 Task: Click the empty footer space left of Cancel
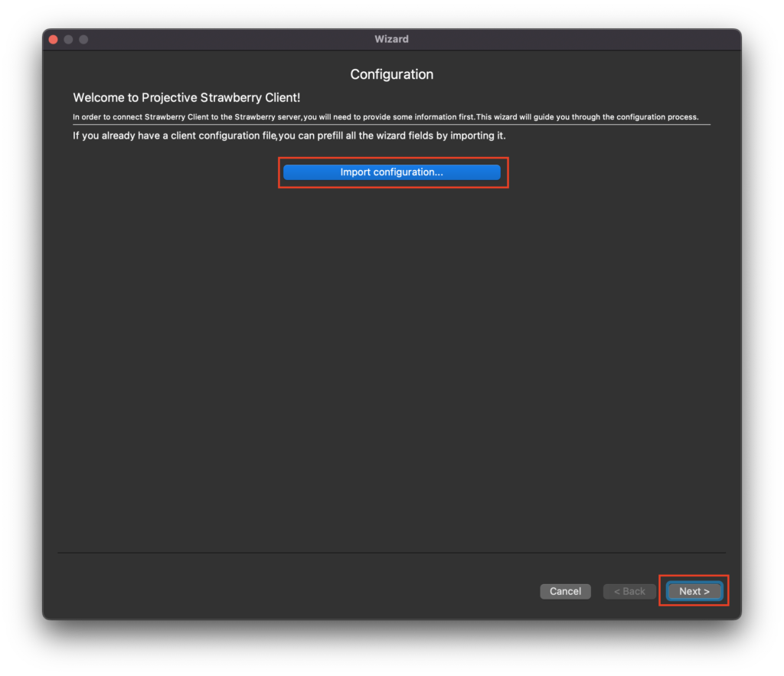click(x=291, y=591)
